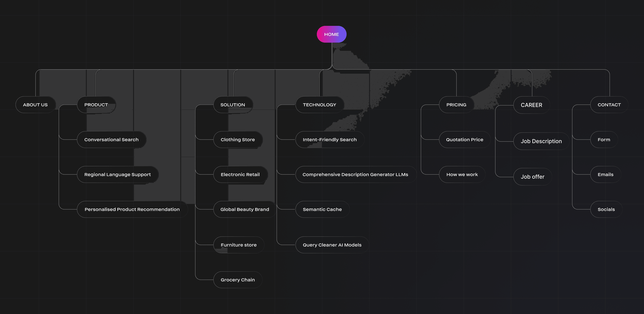
Task: Click the pink HOME node
Action: tap(331, 34)
